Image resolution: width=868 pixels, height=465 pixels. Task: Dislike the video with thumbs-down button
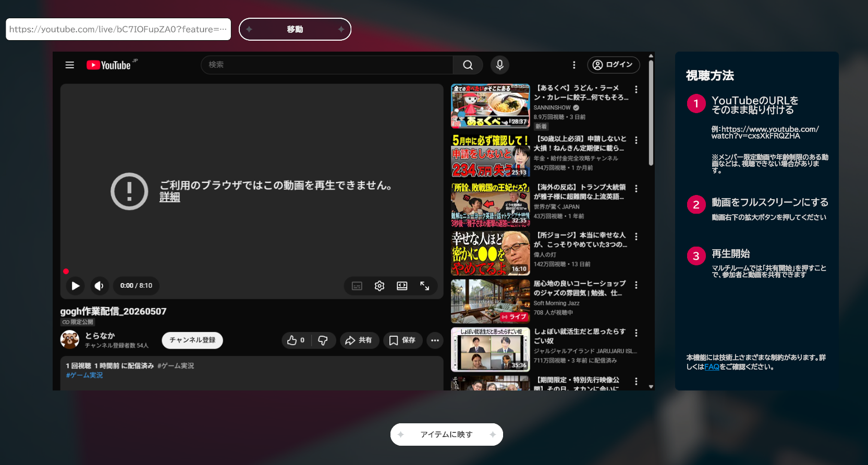pos(323,340)
